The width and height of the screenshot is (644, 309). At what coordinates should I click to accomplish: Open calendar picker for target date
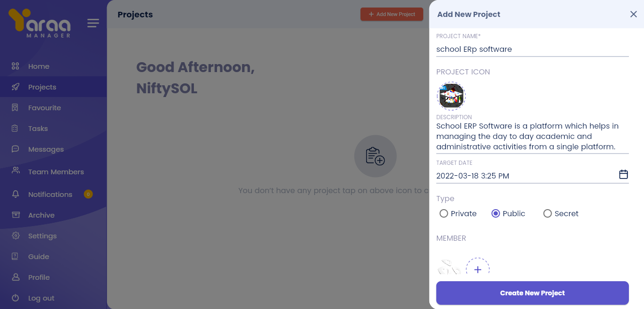[623, 175]
